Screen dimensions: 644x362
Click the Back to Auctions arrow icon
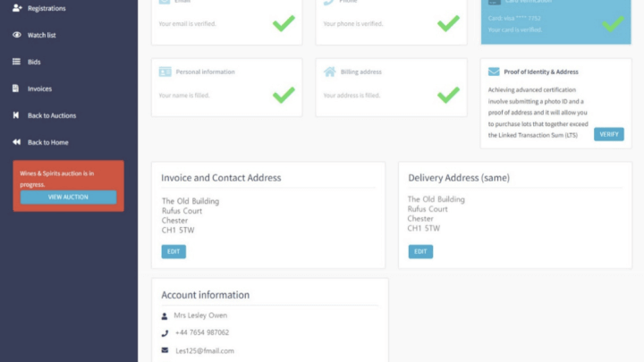(17, 115)
